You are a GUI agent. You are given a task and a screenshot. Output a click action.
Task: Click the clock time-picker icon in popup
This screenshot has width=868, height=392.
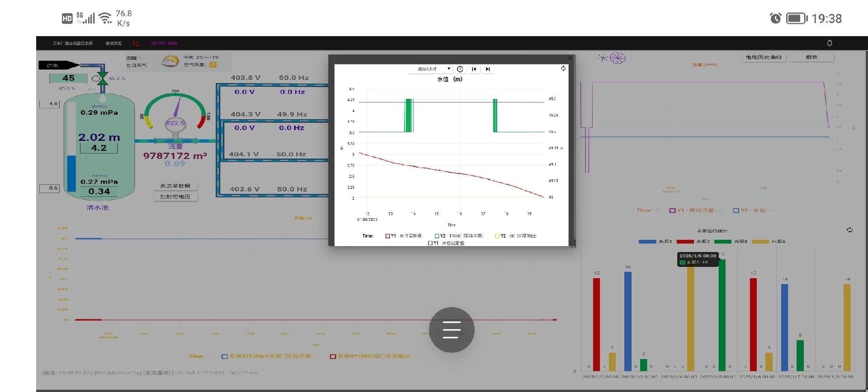click(x=460, y=69)
